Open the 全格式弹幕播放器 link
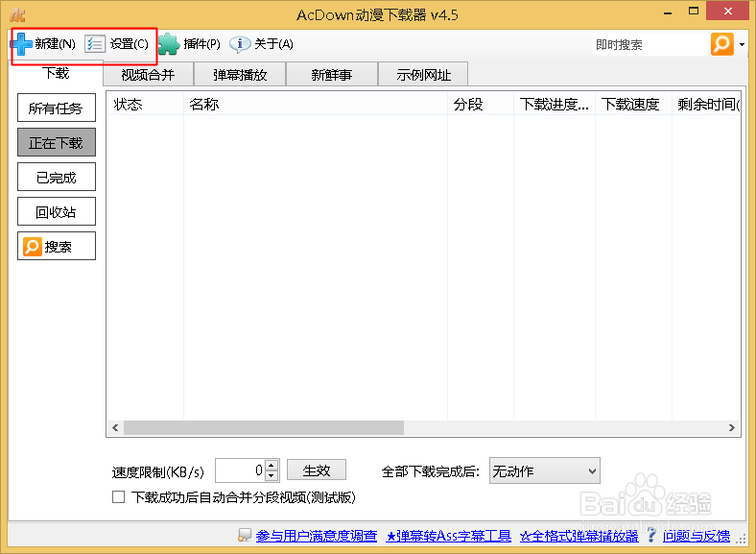This screenshot has height=554, width=756. (579, 536)
